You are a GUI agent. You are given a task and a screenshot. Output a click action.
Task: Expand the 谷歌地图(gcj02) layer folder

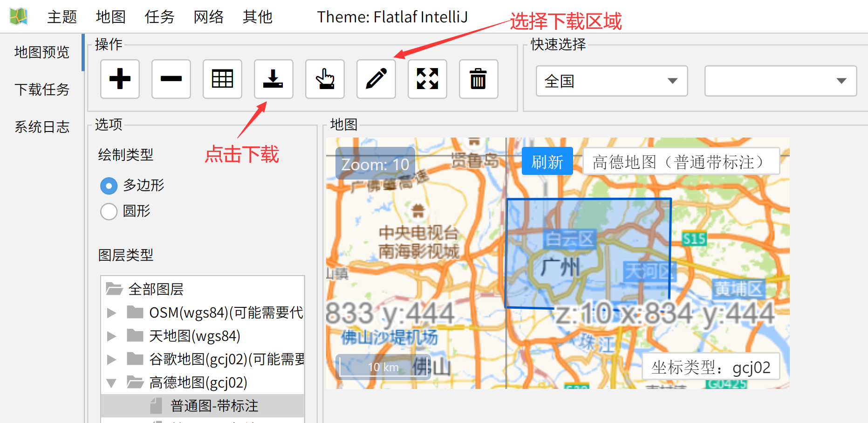pyautogui.click(x=111, y=360)
